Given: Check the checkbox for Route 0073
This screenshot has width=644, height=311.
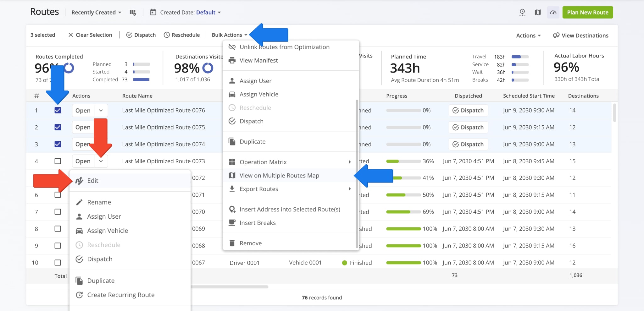Looking at the screenshot, I should (58, 161).
